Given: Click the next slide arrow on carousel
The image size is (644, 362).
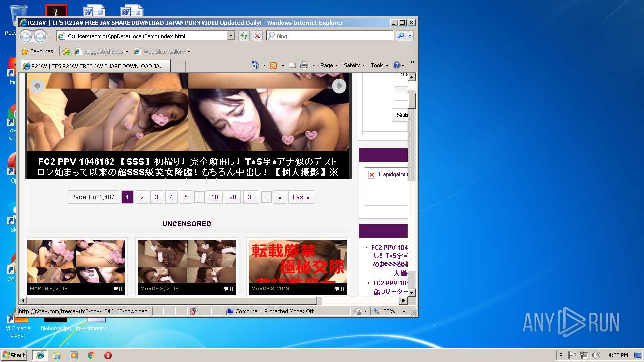Looking at the screenshot, I should (x=339, y=86).
